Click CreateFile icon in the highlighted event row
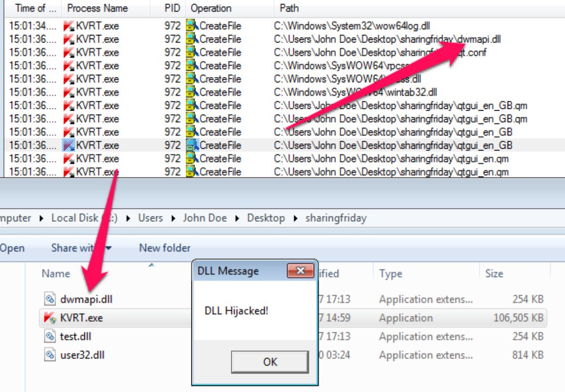Viewport: 565px width, 392px height. [192, 145]
